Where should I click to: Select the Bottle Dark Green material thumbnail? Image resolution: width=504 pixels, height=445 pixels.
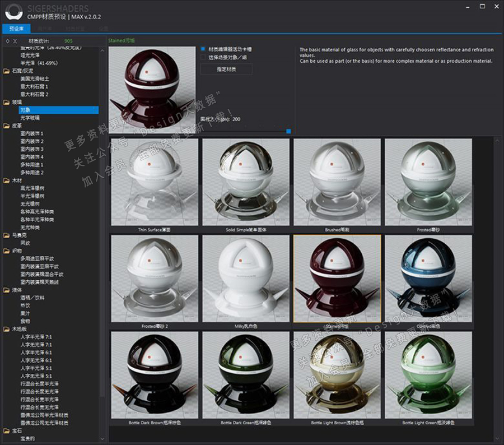point(246,374)
